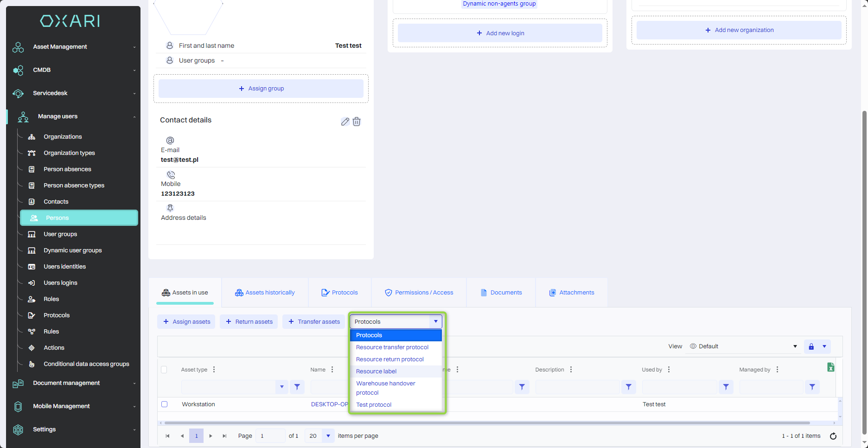This screenshot has width=868, height=448.
Task: Click the page number input field
Action: coord(270,436)
